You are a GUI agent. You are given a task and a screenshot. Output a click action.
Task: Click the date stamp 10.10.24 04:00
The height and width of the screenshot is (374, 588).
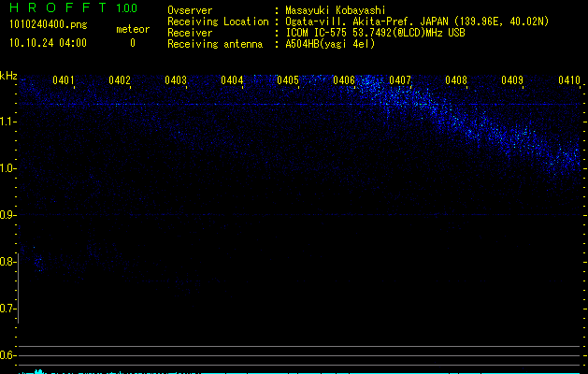48,43
